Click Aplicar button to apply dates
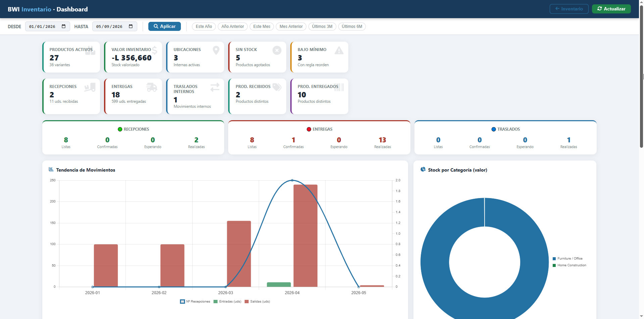The image size is (644, 319). [164, 27]
